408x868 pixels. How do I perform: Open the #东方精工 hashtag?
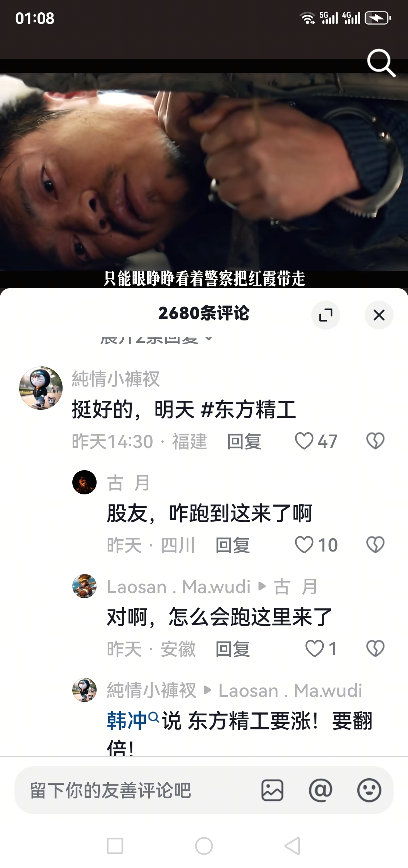pos(248,410)
